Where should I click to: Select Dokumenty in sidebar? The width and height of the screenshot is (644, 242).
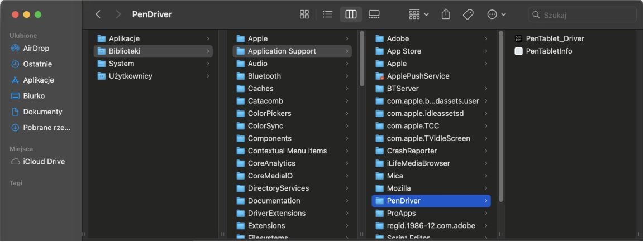42,112
